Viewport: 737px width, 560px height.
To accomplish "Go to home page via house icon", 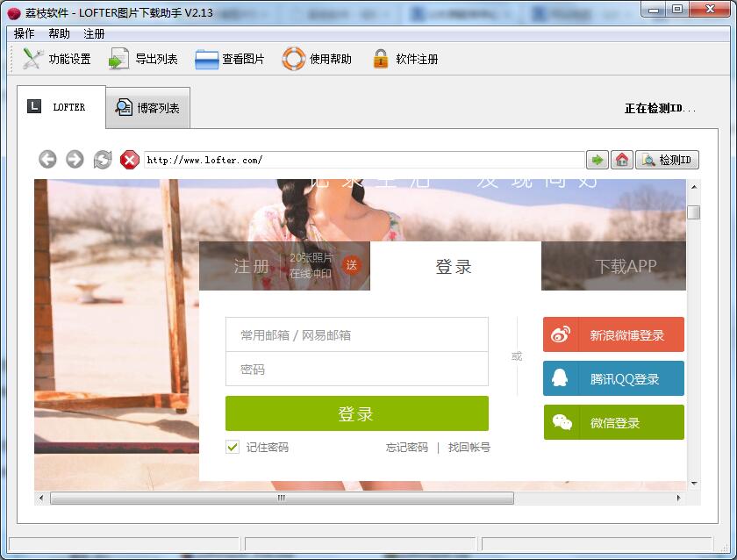I will coord(622,160).
